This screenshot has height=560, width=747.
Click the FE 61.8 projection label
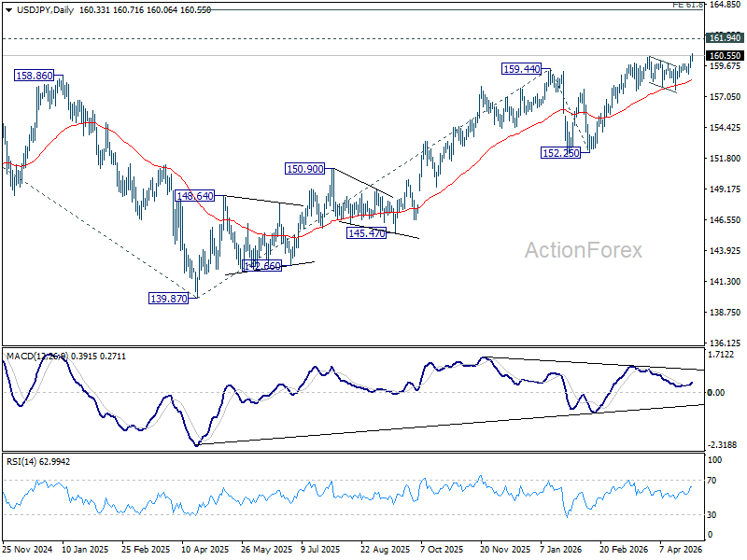point(687,5)
